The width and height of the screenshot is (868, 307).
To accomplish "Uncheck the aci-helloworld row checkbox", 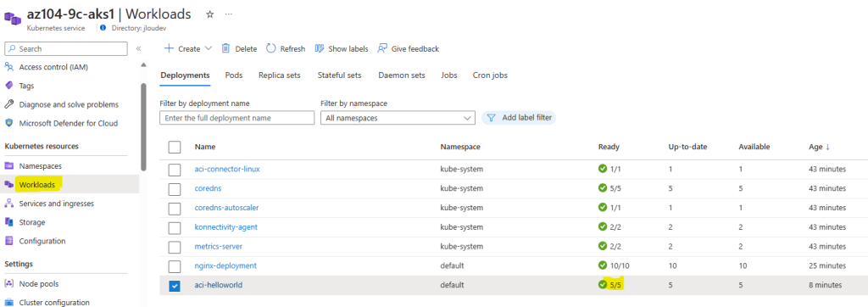I will (x=175, y=286).
